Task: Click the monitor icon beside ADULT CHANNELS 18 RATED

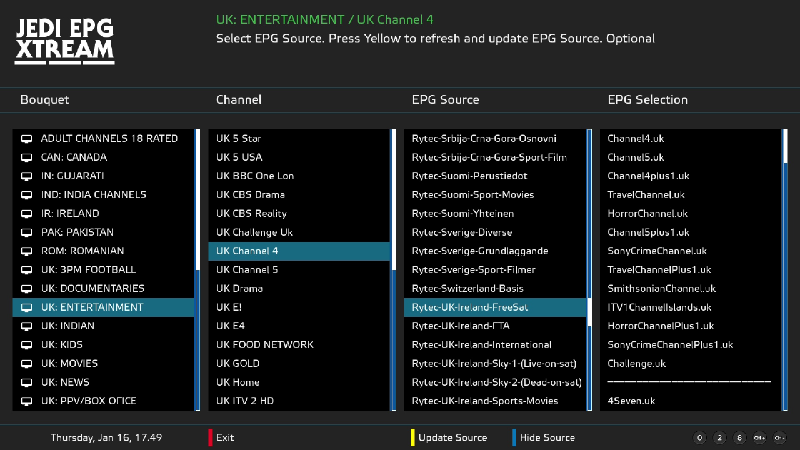Action: pos(27,139)
